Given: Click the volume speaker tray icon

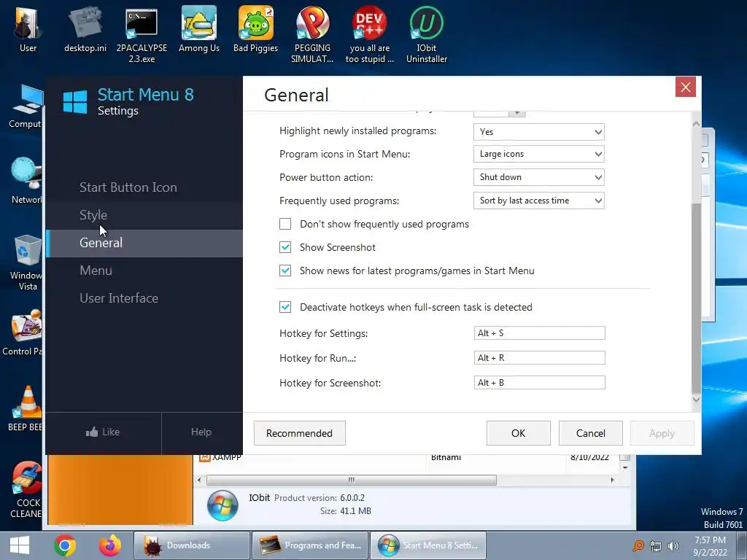Looking at the screenshot, I should (x=673, y=545).
